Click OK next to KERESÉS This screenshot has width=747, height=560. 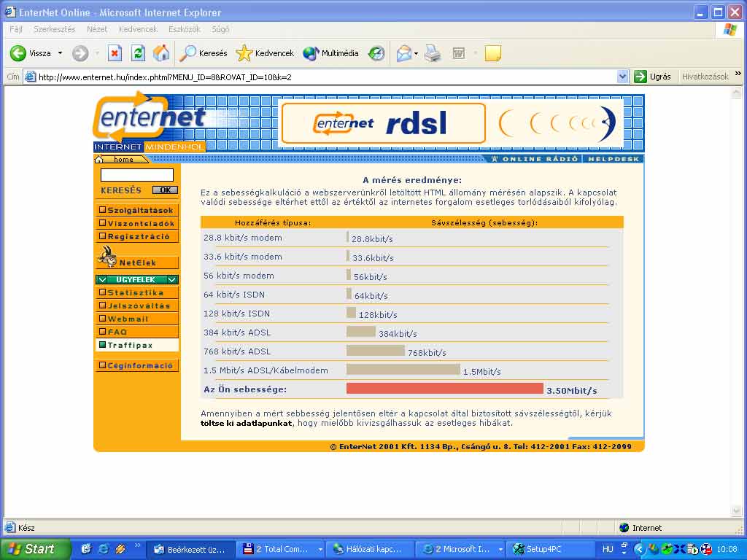[165, 190]
